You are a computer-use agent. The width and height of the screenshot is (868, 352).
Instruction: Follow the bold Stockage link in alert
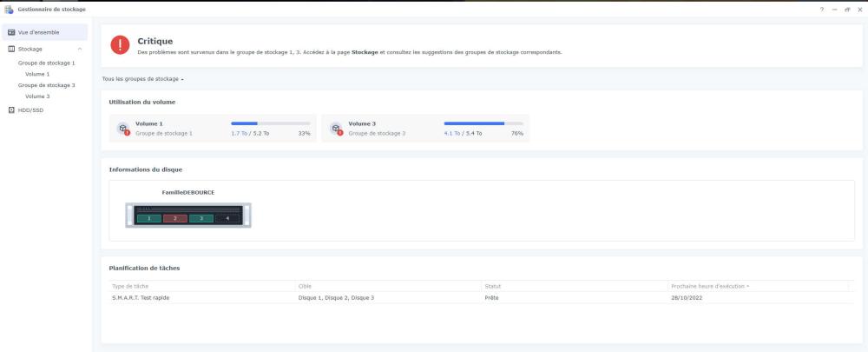tap(365, 52)
